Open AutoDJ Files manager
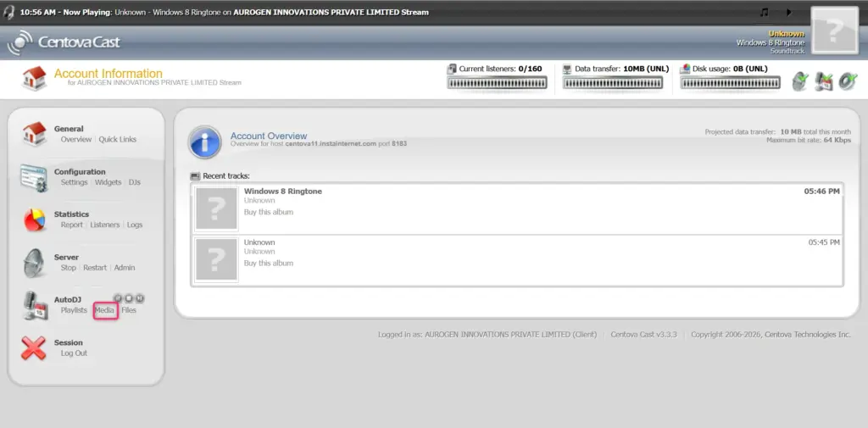Viewport: 868px width, 428px height. click(129, 310)
